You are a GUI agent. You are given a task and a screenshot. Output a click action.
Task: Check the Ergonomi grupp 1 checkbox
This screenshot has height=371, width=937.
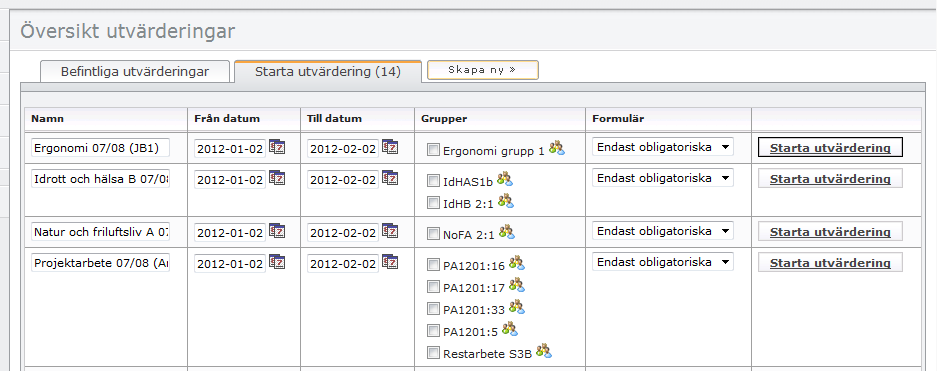[433, 150]
